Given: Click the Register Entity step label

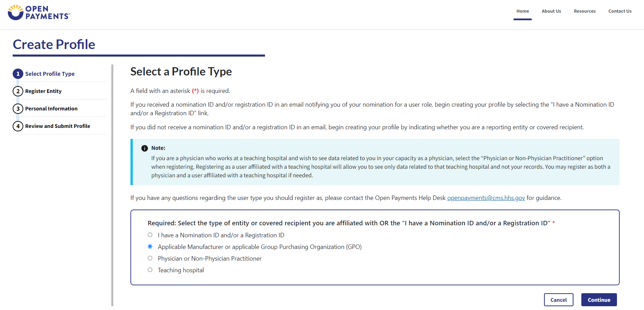Looking at the screenshot, I should (x=43, y=91).
